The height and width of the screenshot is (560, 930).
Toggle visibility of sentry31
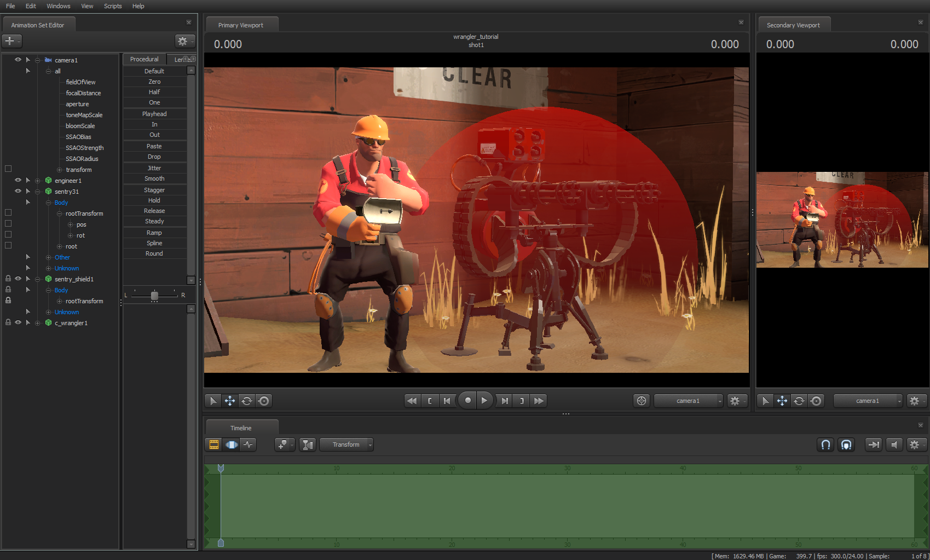(18, 191)
